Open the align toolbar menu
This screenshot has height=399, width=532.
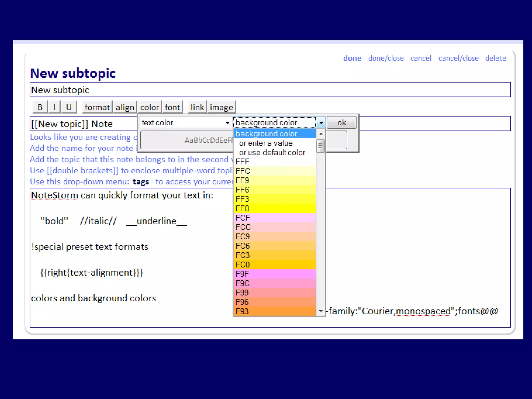pyautogui.click(x=125, y=107)
